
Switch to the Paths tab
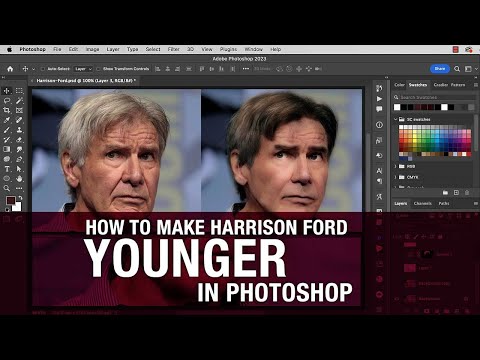tap(444, 203)
